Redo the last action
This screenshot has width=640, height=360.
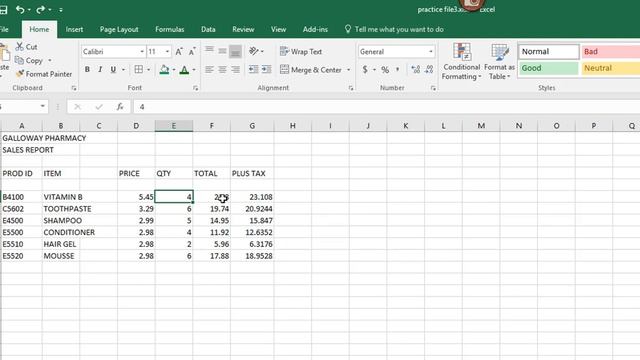coord(40,9)
